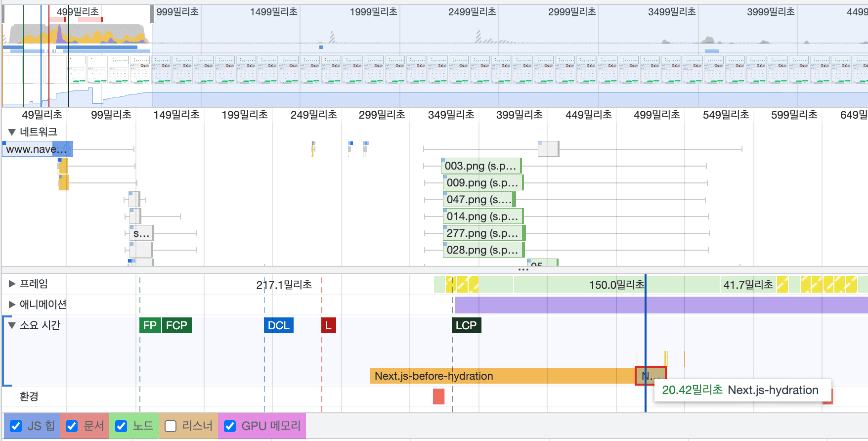868x441 pixels.
Task: Expand the 프레임 track
Action: pyautogui.click(x=12, y=284)
